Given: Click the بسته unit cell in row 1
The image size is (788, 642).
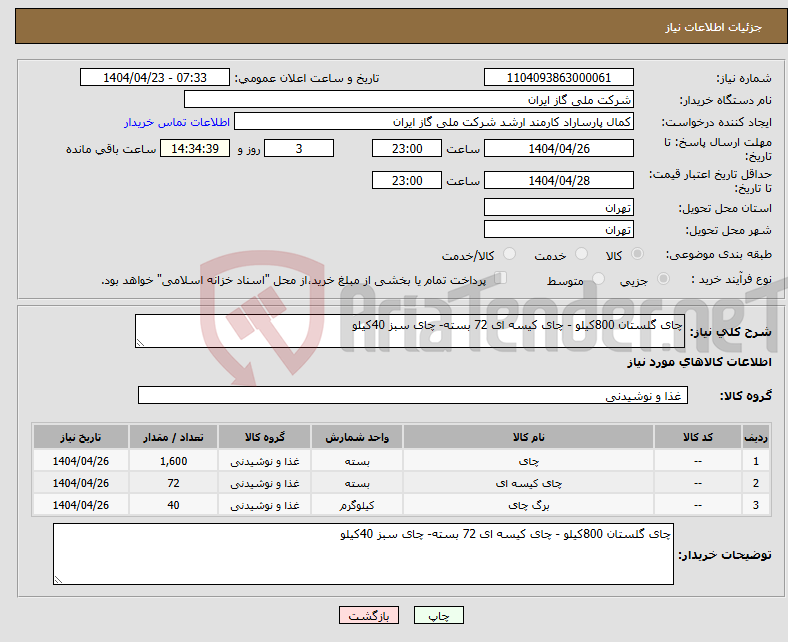Looking at the screenshot, I should pyautogui.click(x=357, y=461).
